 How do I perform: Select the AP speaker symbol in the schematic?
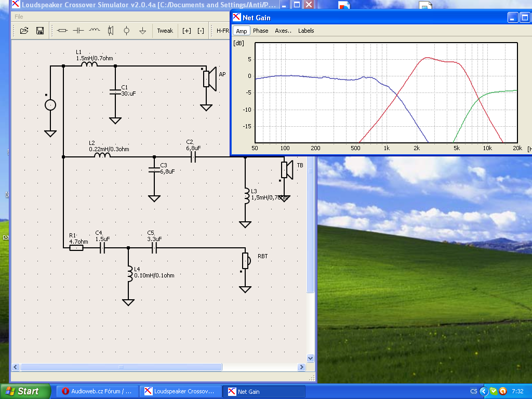point(210,79)
